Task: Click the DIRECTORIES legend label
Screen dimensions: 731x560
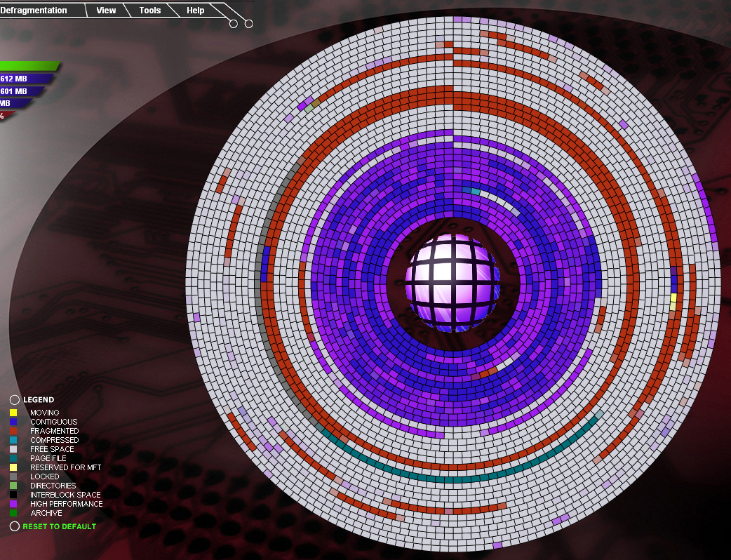Action: pyautogui.click(x=53, y=486)
